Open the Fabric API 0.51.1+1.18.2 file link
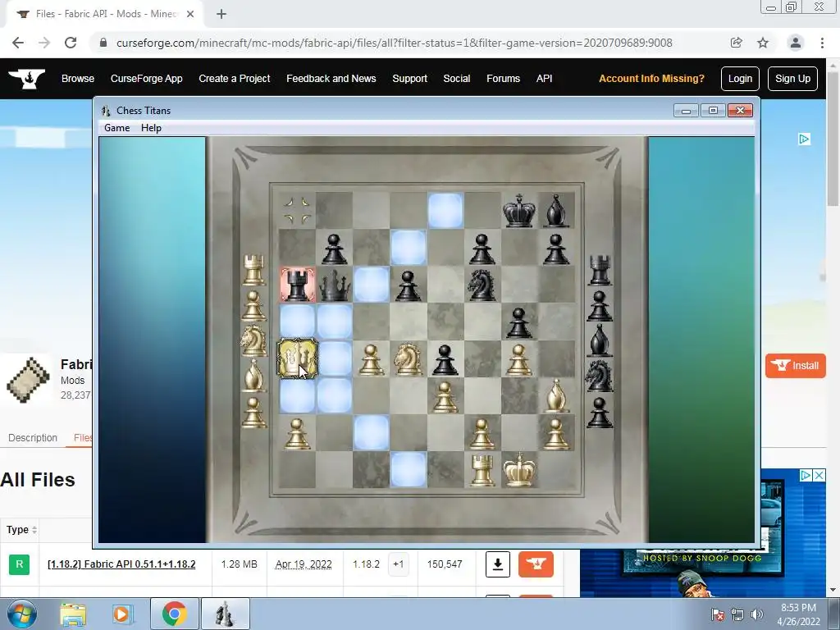This screenshot has height=630, width=840. coord(121,564)
